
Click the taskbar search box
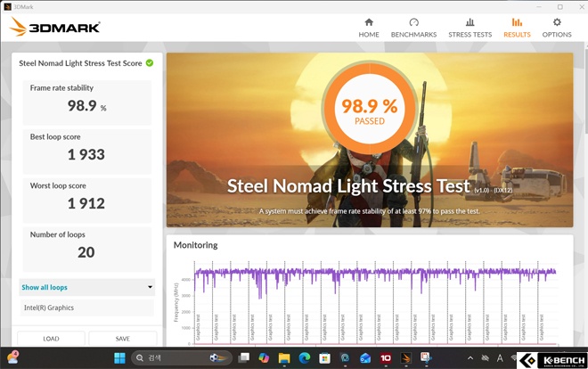(182, 358)
